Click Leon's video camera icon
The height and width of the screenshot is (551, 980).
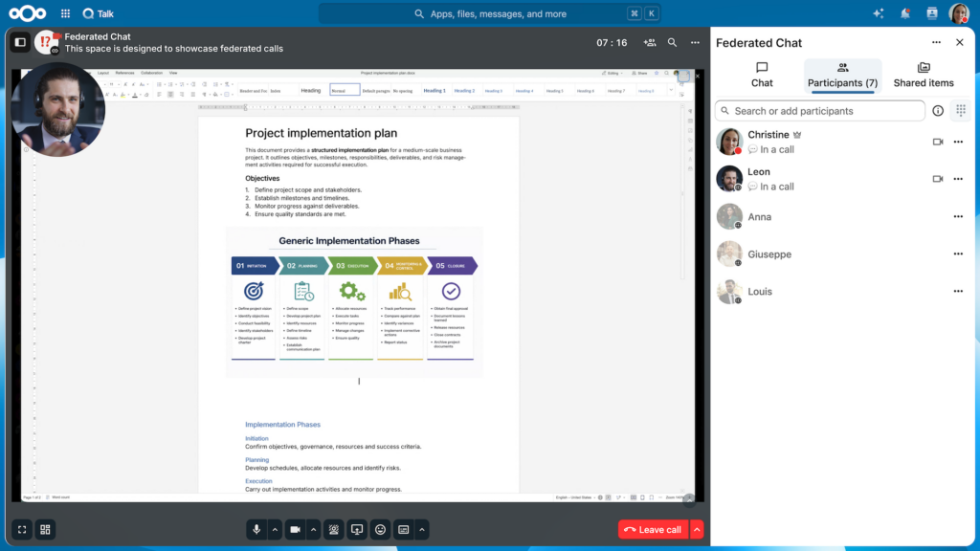[x=938, y=179]
